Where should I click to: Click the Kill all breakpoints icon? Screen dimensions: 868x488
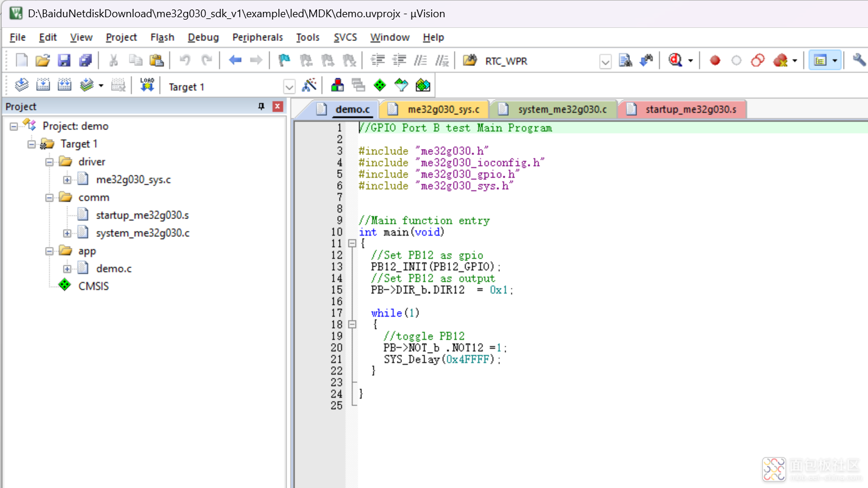click(x=780, y=60)
